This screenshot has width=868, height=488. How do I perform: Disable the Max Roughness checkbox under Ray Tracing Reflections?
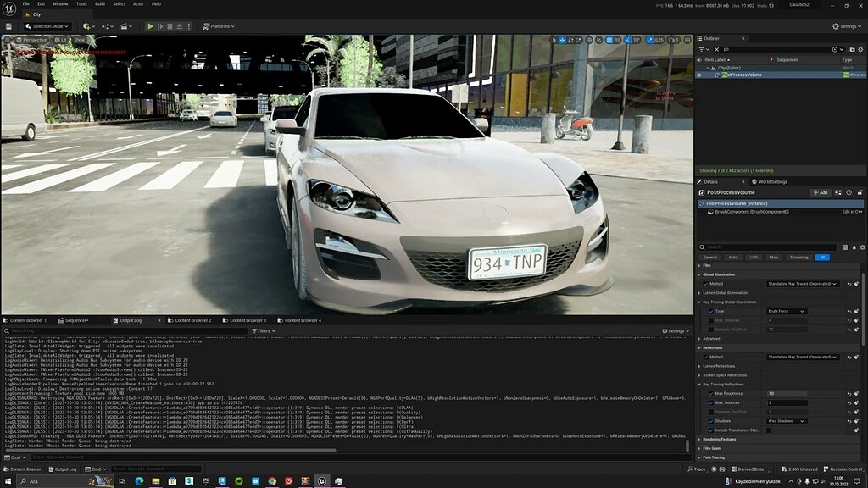point(711,393)
